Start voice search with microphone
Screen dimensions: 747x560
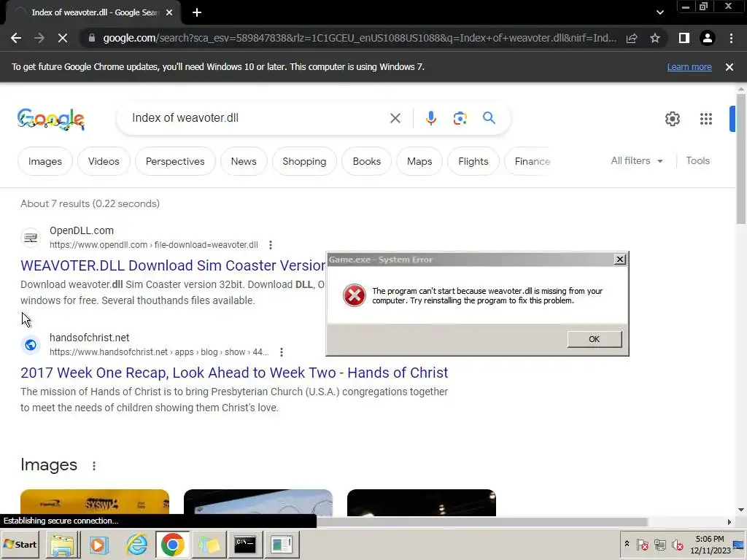click(431, 118)
